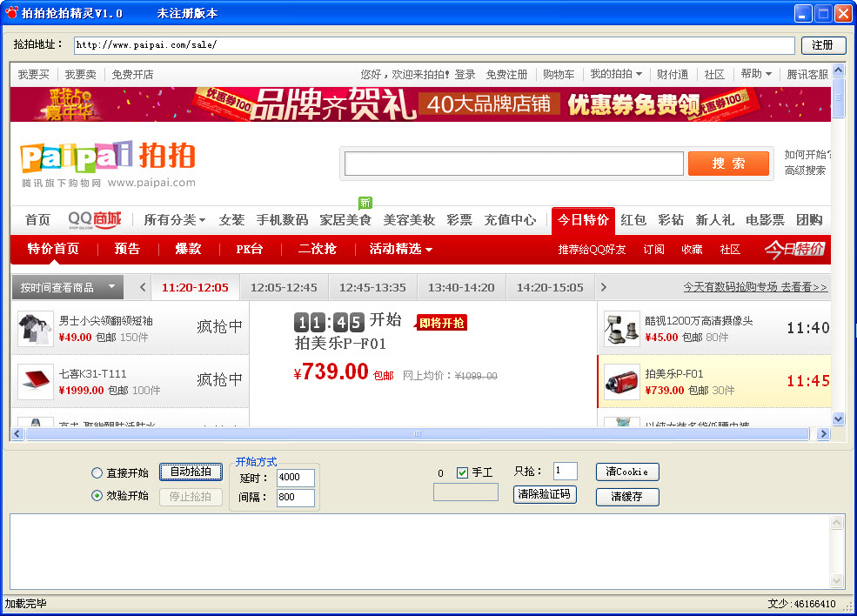Click the QQ商城 logo in navigation
Viewport: 857px width, 616px height.
pyautogui.click(x=95, y=220)
